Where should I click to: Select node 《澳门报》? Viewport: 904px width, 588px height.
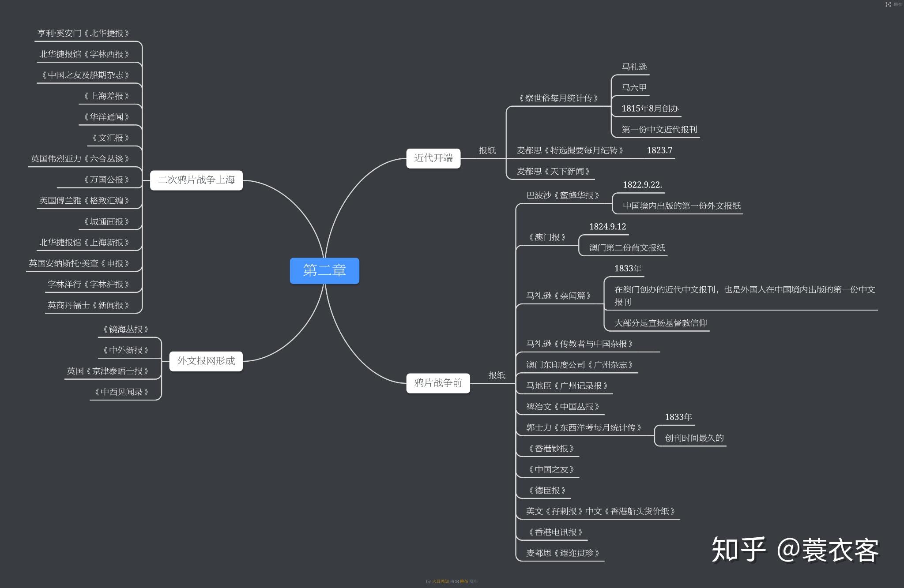547,237
